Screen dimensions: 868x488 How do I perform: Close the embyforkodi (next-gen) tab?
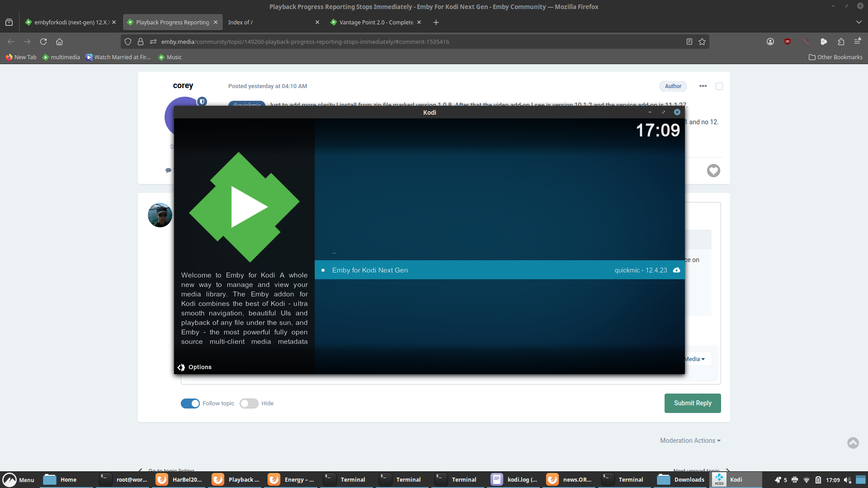114,22
